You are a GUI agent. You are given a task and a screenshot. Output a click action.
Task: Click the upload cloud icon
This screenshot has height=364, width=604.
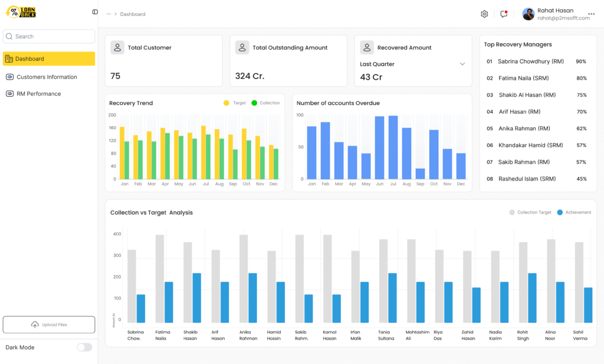[35, 325]
